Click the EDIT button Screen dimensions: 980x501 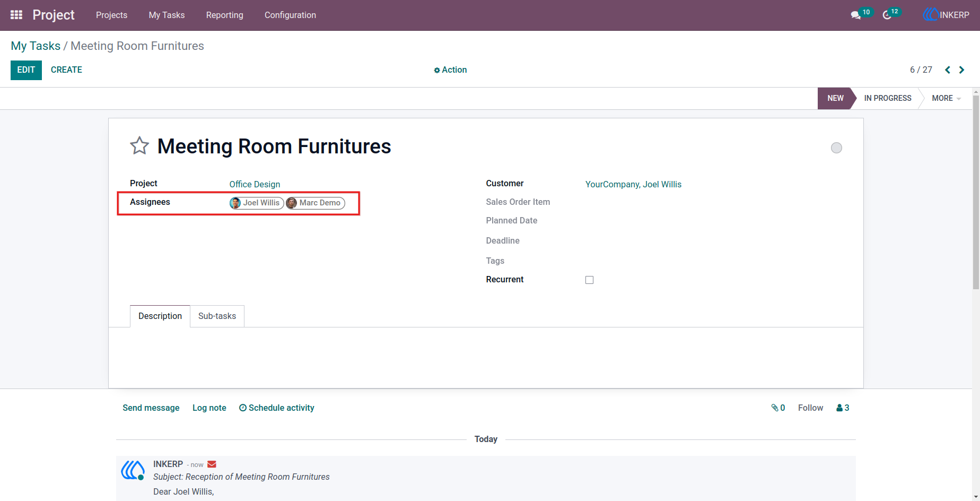click(26, 70)
